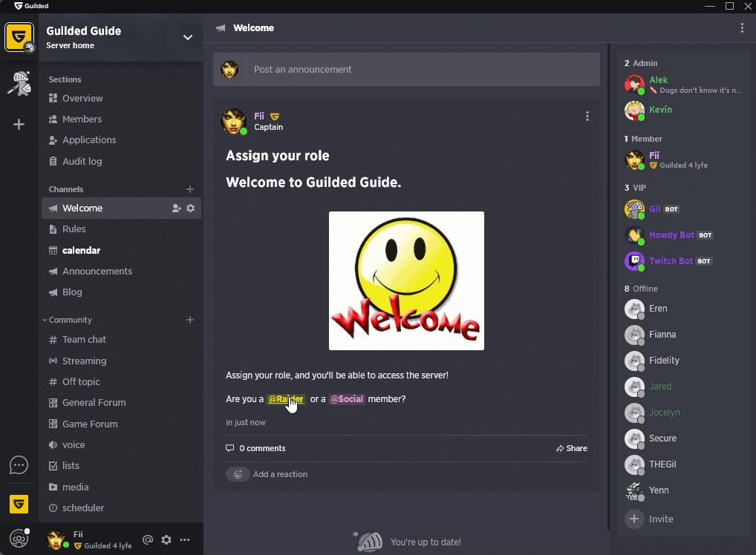Open the 0 comments link
The image size is (756, 555).
(x=255, y=449)
